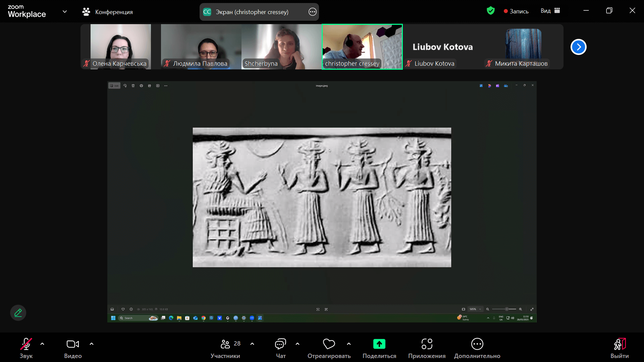Click the Search box in shared taskbar
The height and width of the screenshot is (362, 644).
(139, 318)
